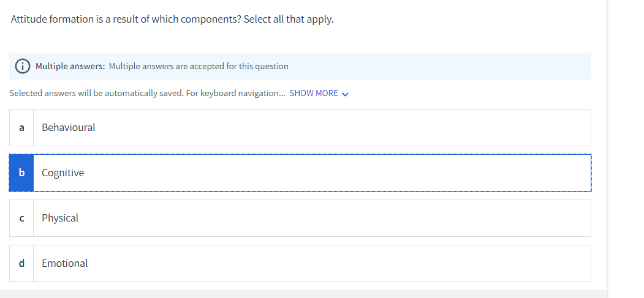Click the info icon in the blue banner

pos(23,66)
